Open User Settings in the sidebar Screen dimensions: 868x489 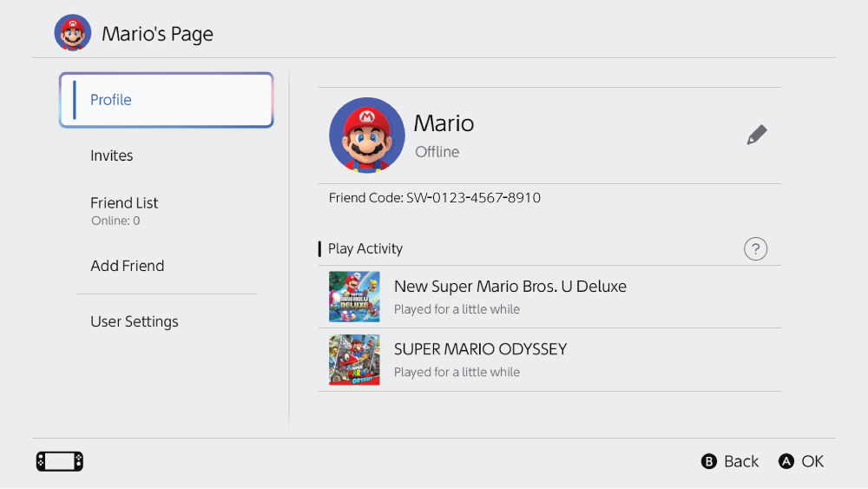(x=135, y=322)
